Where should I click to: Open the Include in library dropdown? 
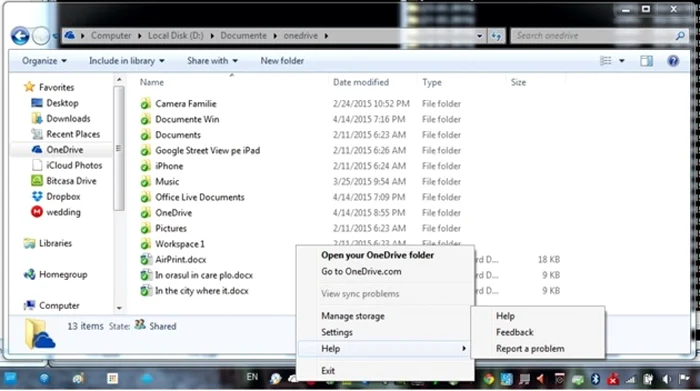126,61
